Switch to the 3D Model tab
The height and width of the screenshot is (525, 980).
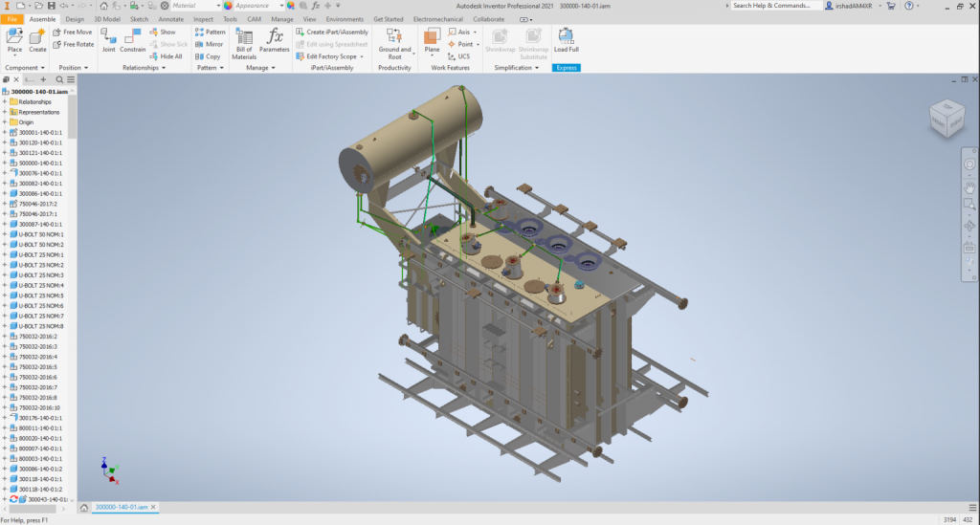tap(106, 18)
